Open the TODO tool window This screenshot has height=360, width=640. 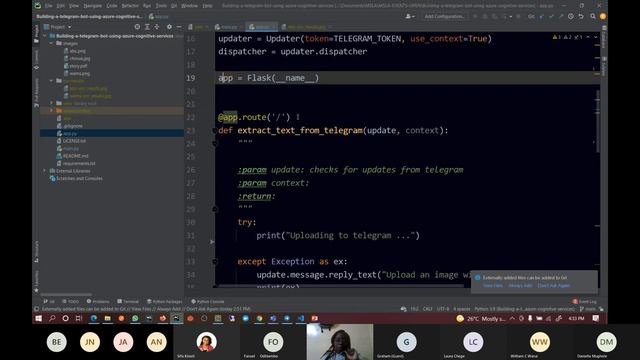pos(70,301)
